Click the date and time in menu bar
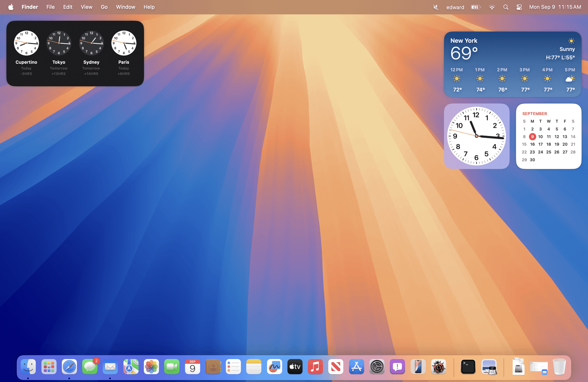This screenshot has height=382, width=588. tap(555, 7)
